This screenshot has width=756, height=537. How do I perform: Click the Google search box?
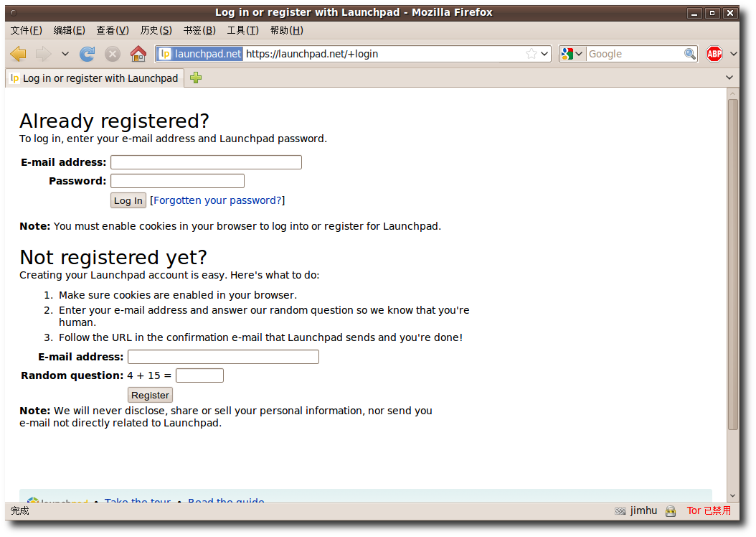point(635,54)
